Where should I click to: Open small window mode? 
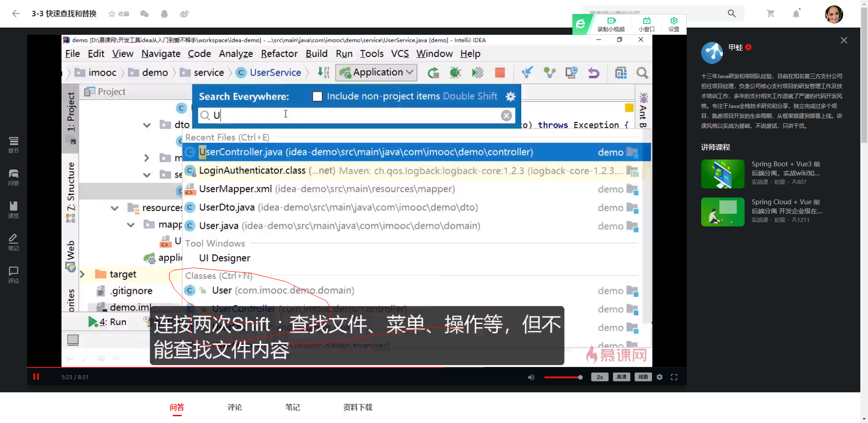646,24
